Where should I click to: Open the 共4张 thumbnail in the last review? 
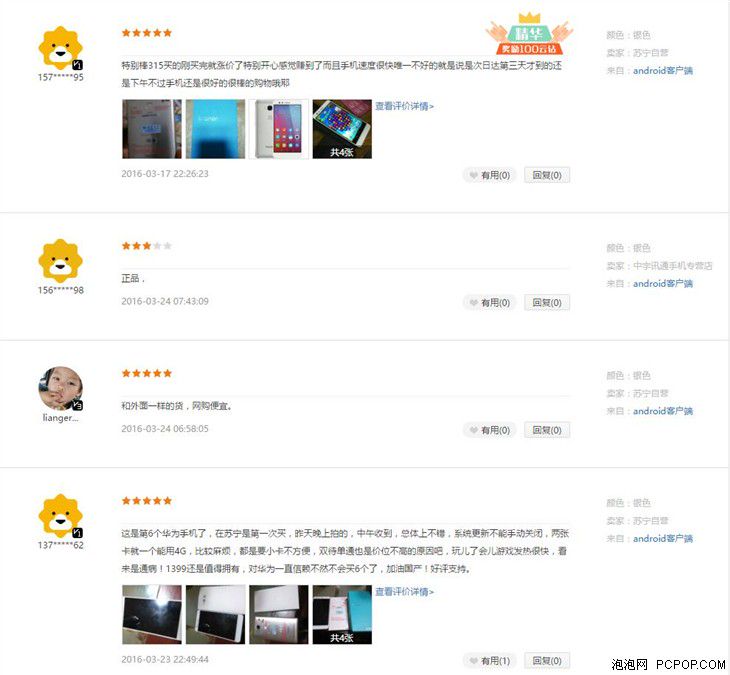point(342,614)
